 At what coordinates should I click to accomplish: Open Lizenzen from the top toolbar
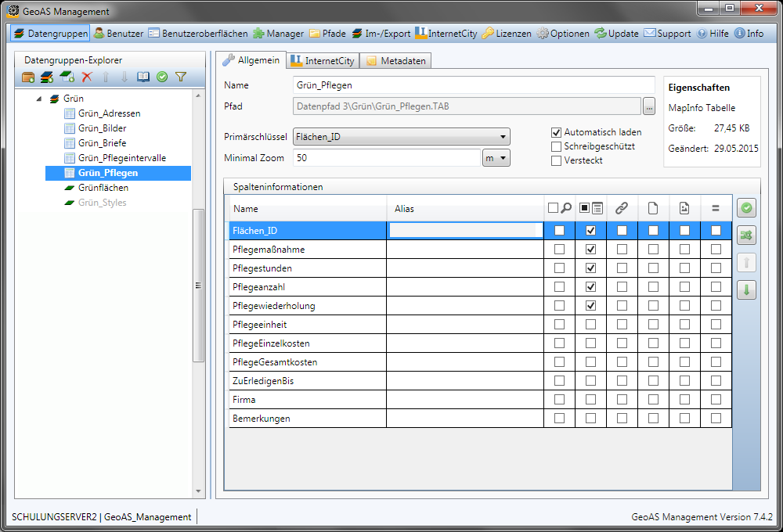coord(506,34)
